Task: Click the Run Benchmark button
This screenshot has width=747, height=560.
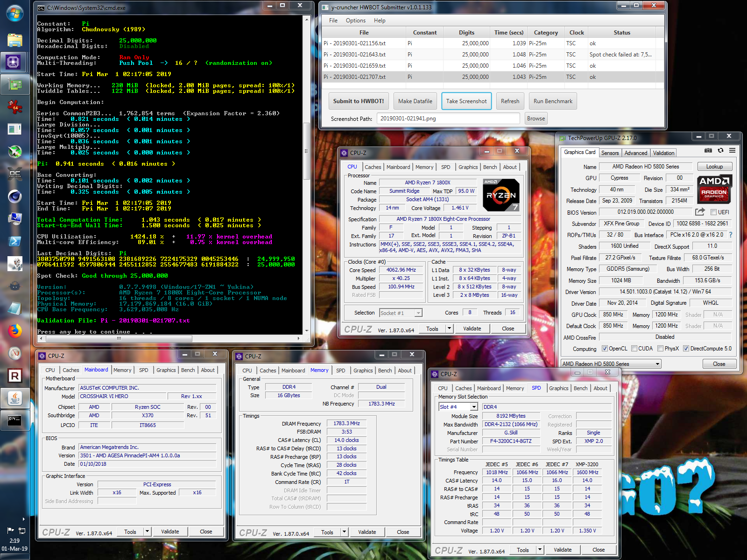Action: pos(553,101)
